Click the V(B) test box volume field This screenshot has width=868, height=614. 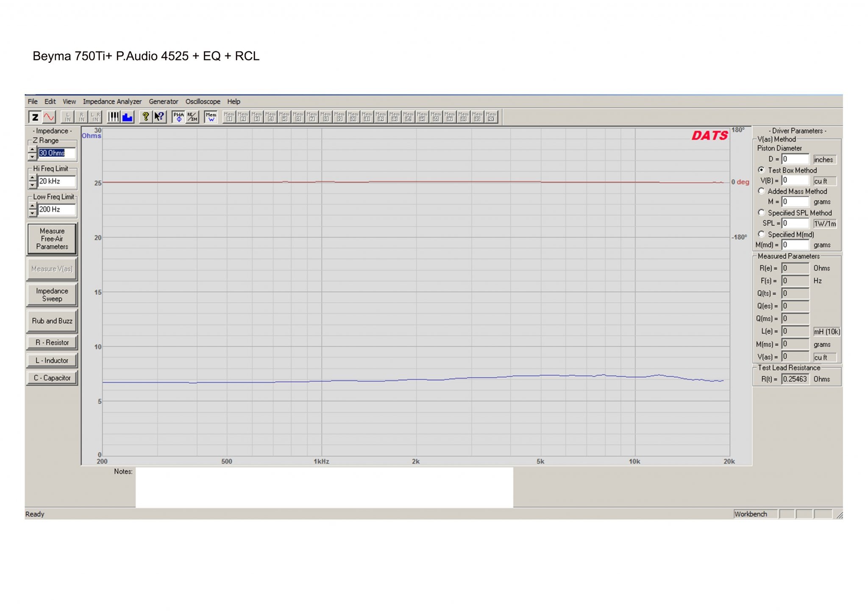[796, 180]
